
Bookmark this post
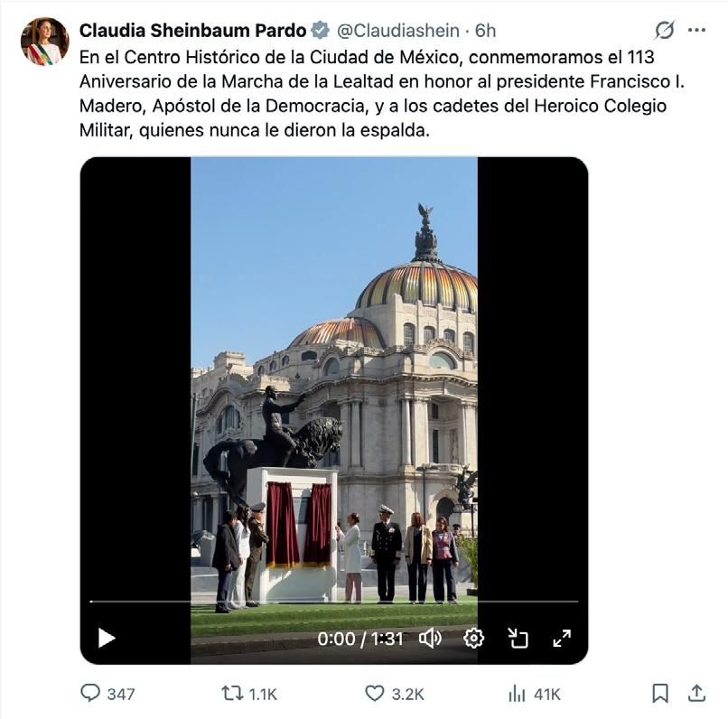[660, 694]
